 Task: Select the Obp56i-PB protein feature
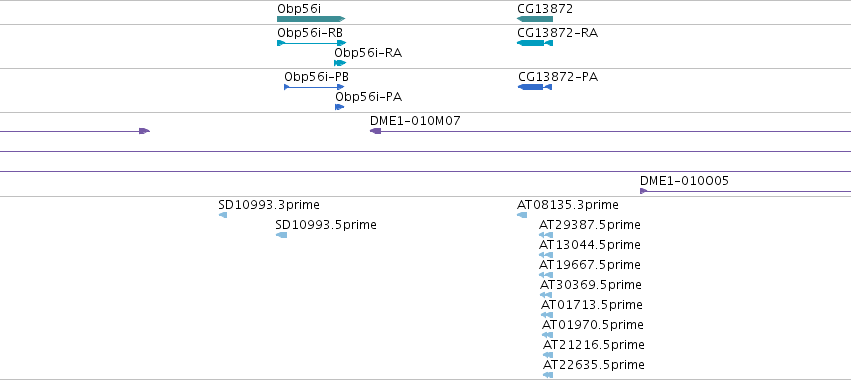(314, 87)
